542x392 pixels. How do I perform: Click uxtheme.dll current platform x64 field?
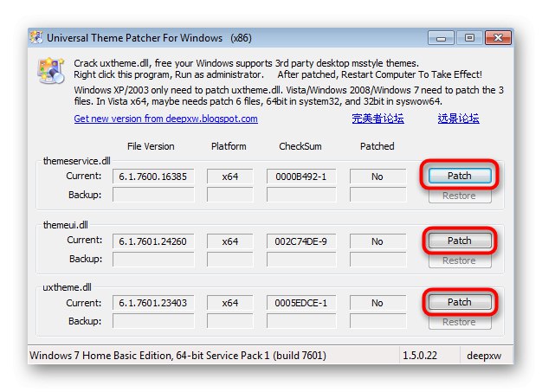click(x=229, y=303)
